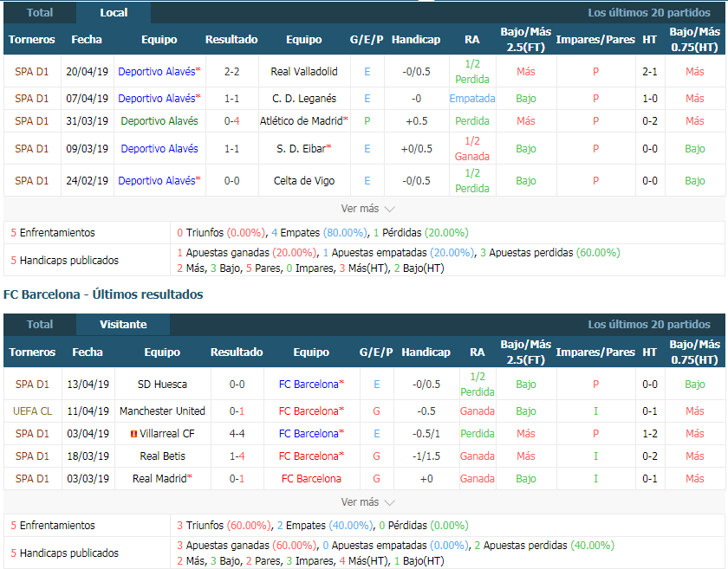
Task: Click handicap value +0/0.5
Action: pyautogui.click(x=417, y=148)
